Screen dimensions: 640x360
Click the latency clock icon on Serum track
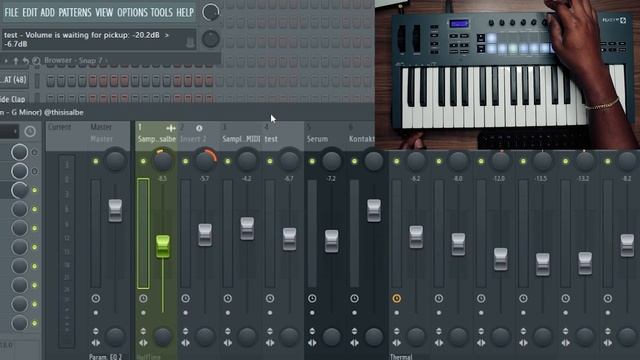312,298
